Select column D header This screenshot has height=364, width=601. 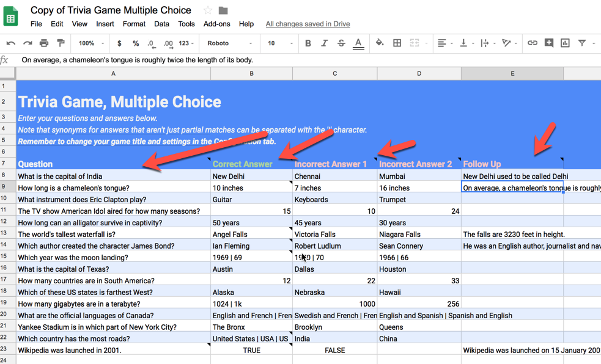pos(419,73)
